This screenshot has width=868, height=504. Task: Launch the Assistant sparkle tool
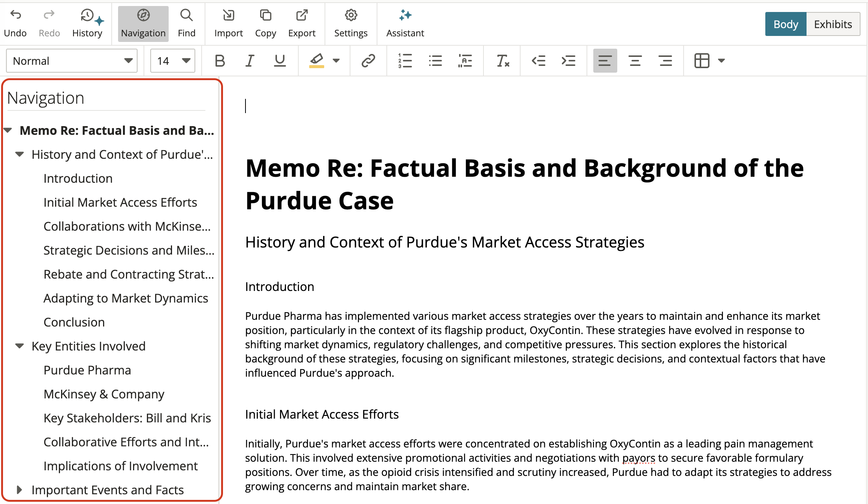click(405, 24)
